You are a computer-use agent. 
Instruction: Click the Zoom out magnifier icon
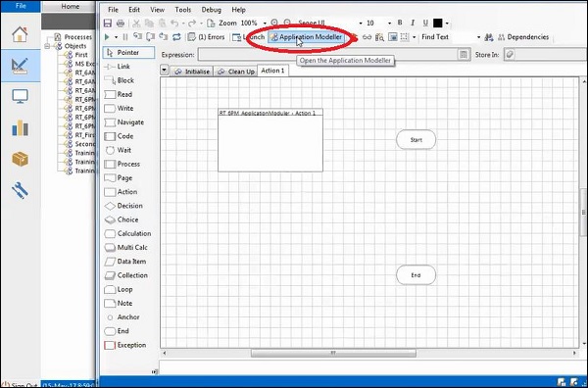pyautogui.click(x=287, y=23)
